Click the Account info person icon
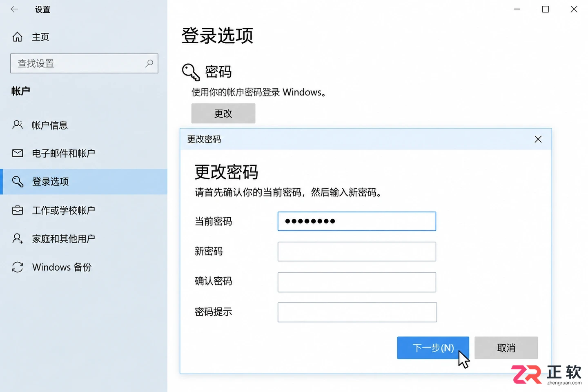The width and height of the screenshot is (588, 392). tap(18, 125)
